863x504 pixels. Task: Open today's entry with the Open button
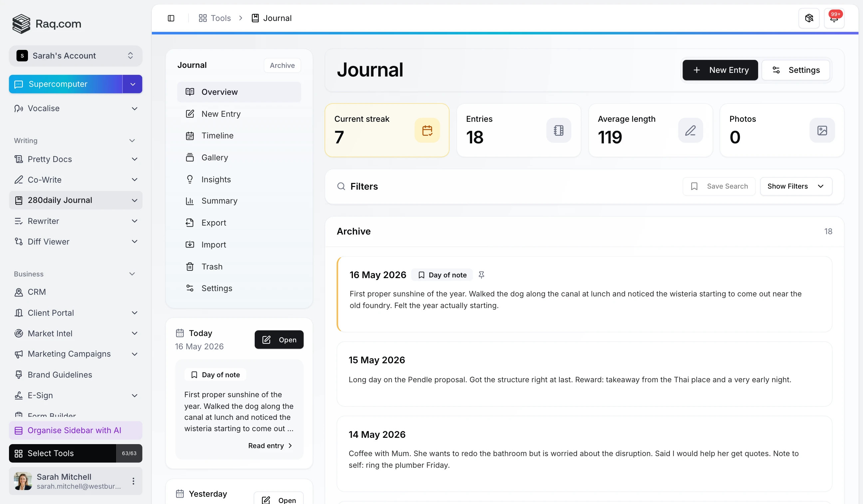click(279, 340)
